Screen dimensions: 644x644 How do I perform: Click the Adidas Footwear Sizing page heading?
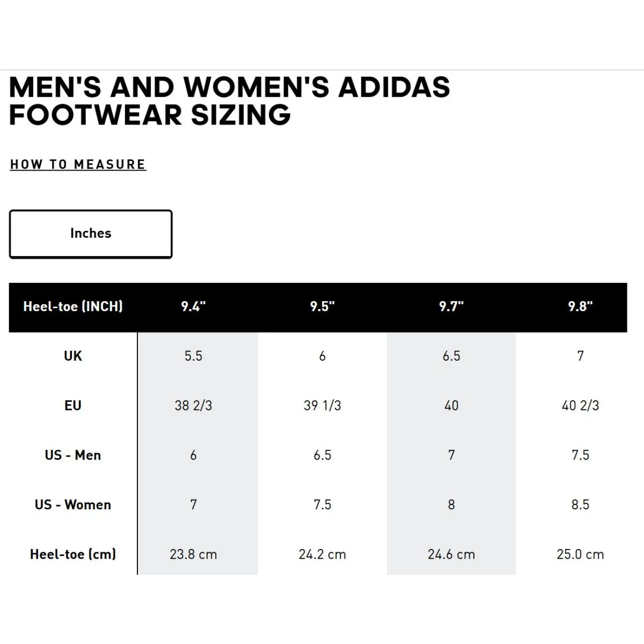230,101
